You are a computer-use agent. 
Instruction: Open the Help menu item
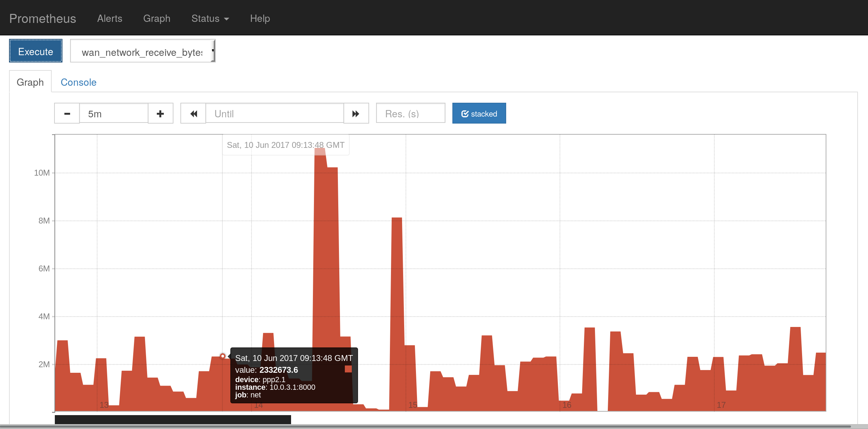260,18
